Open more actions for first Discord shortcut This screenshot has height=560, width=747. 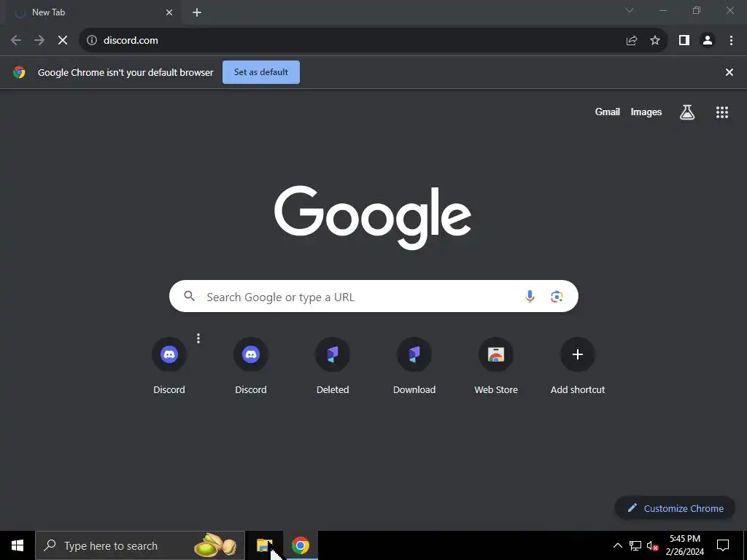[x=198, y=338]
